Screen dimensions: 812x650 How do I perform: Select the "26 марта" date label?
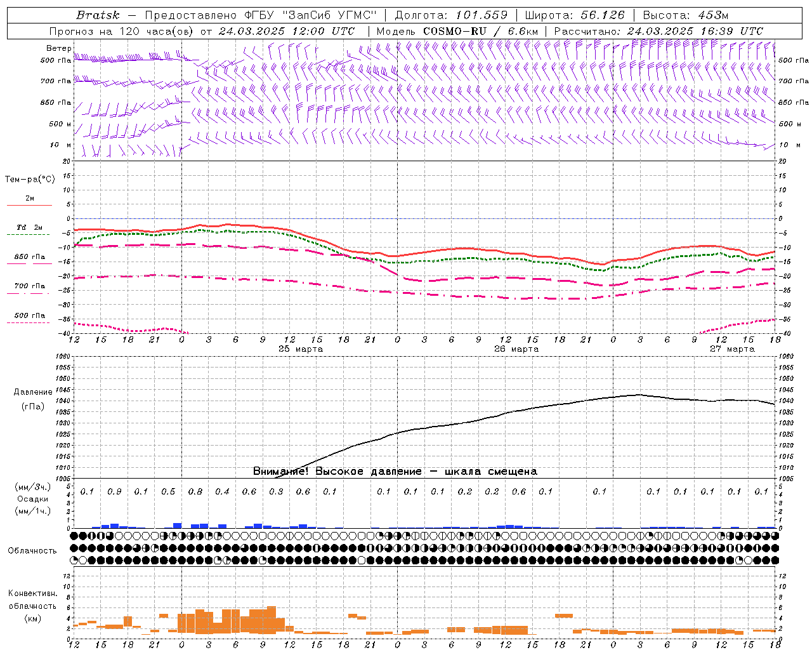click(x=516, y=349)
